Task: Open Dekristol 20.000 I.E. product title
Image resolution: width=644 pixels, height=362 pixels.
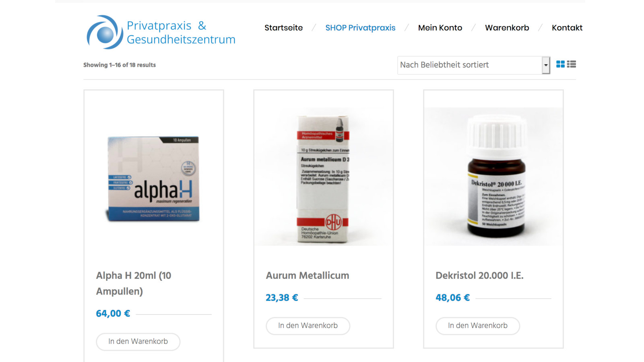Action: [479, 276]
